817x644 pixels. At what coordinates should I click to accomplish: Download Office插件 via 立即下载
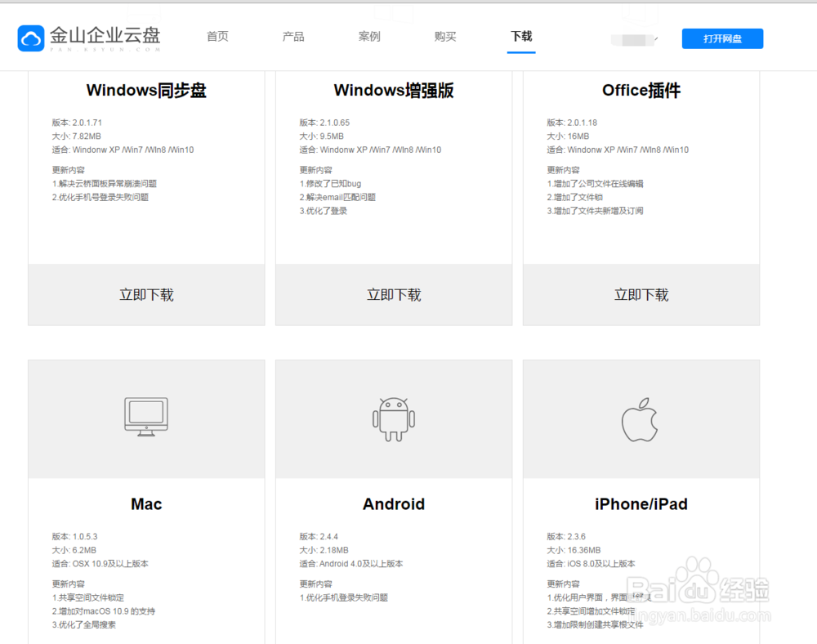coord(641,295)
